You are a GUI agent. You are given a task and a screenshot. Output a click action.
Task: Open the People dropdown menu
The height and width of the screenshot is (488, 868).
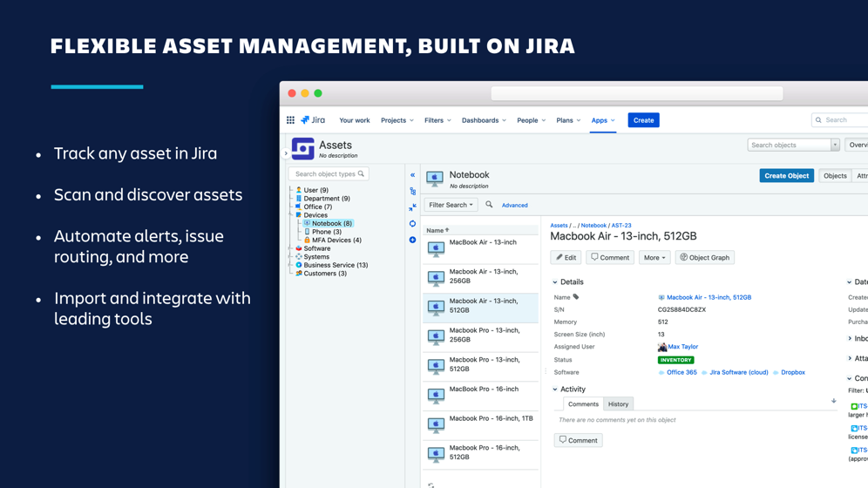coord(531,120)
